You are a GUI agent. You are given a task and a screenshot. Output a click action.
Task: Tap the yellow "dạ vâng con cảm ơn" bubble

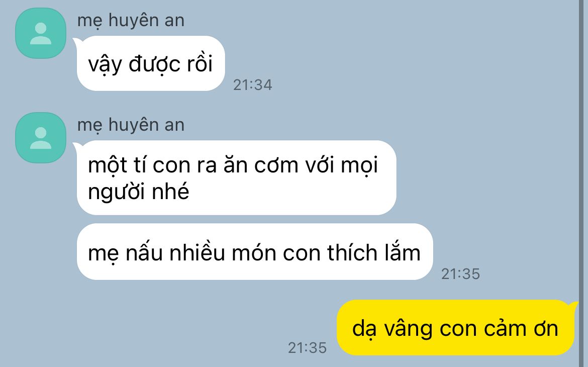pyautogui.click(x=455, y=328)
